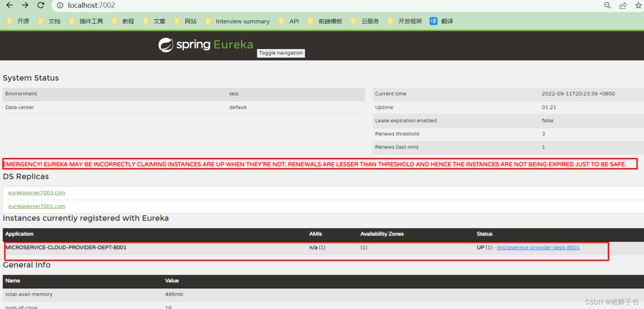Select the Uptime value 01:21
This screenshot has width=644, height=309.
tap(549, 107)
